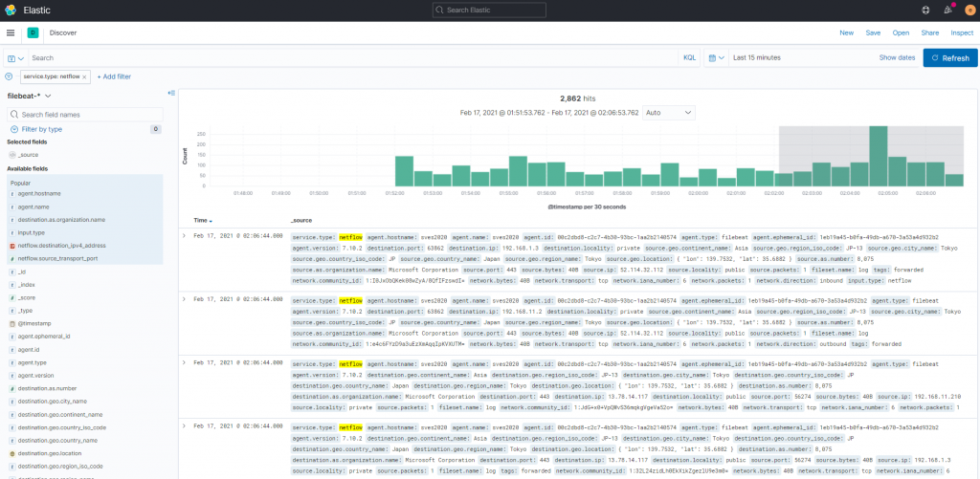
Task: Open the Auto interval dropdown
Action: pos(669,113)
